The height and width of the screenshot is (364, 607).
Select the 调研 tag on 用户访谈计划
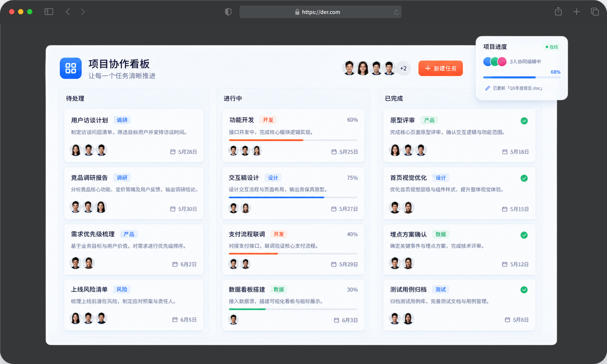[x=122, y=120]
